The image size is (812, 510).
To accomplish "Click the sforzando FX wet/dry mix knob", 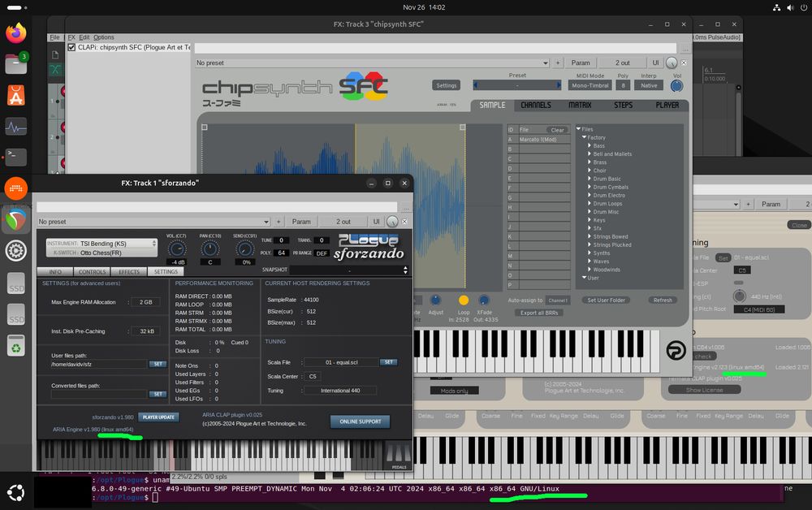I will pos(392,222).
